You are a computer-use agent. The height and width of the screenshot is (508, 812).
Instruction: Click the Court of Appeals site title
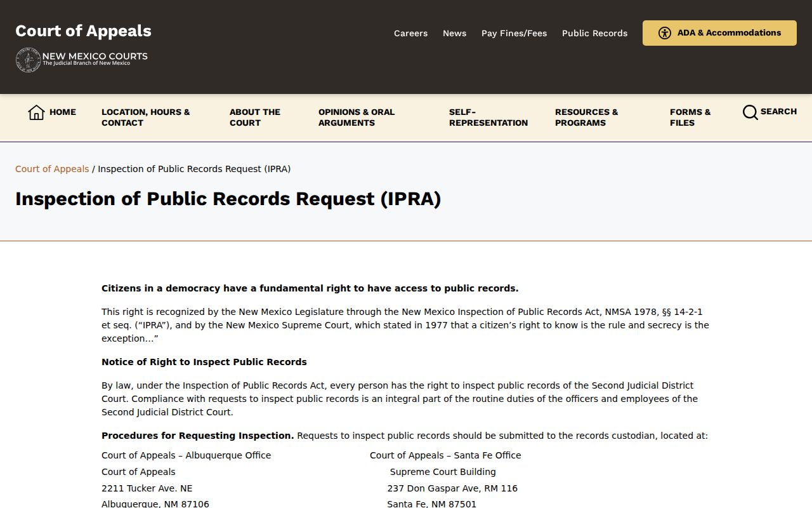click(x=83, y=31)
